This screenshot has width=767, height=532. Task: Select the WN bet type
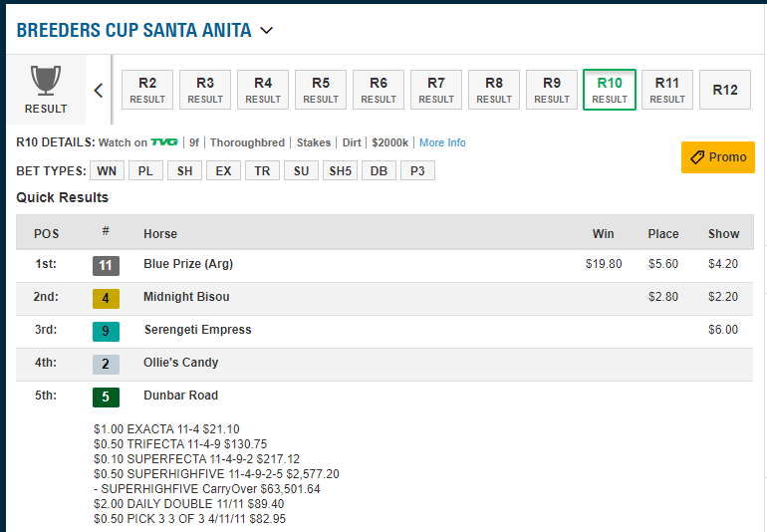[x=107, y=170]
